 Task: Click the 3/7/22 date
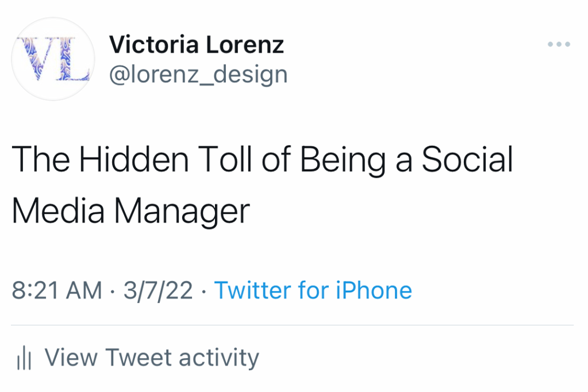click(157, 290)
